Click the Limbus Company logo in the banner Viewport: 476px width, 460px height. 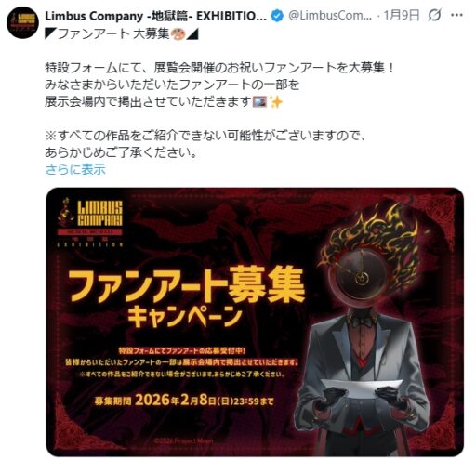(90, 222)
